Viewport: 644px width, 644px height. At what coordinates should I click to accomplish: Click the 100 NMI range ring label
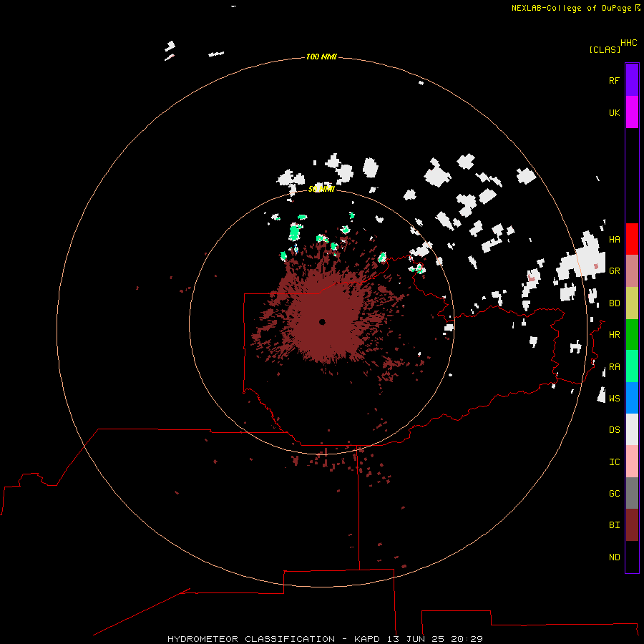tap(321, 57)
